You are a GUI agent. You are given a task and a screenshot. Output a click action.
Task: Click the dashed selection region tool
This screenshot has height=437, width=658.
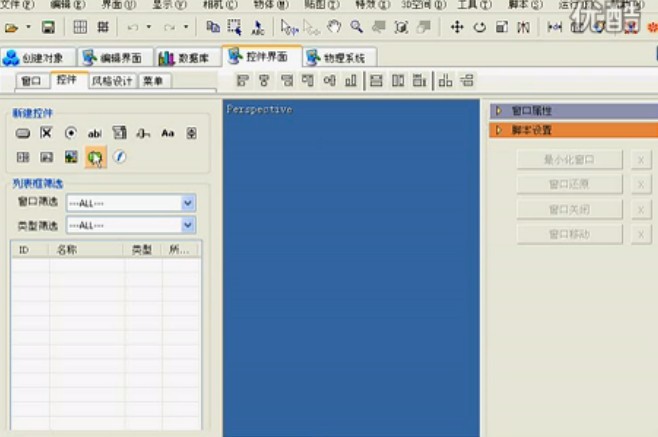(234, 27)
